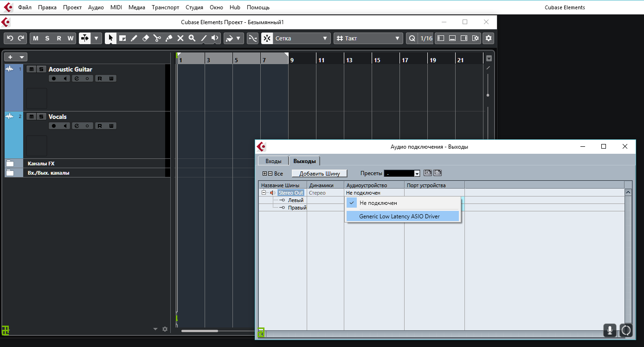Show or hide the left zone
Image resolution: width=644 pixels, height=347 pixels.
tap(441, 38)
